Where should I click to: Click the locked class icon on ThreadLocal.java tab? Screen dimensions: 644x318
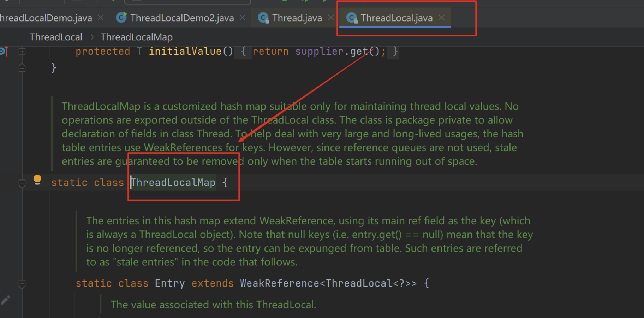tap(352, 18)
